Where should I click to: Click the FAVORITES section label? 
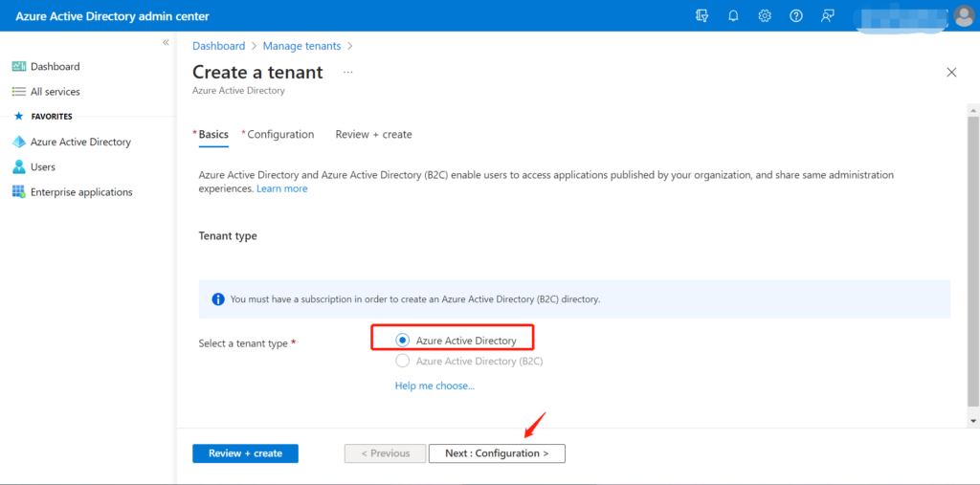coord(52,117)
